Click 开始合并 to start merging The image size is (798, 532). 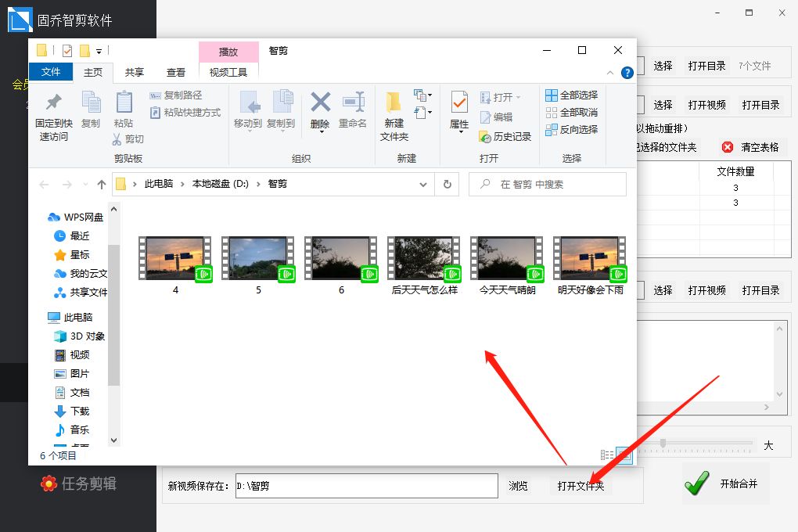[x=724, y=483]
